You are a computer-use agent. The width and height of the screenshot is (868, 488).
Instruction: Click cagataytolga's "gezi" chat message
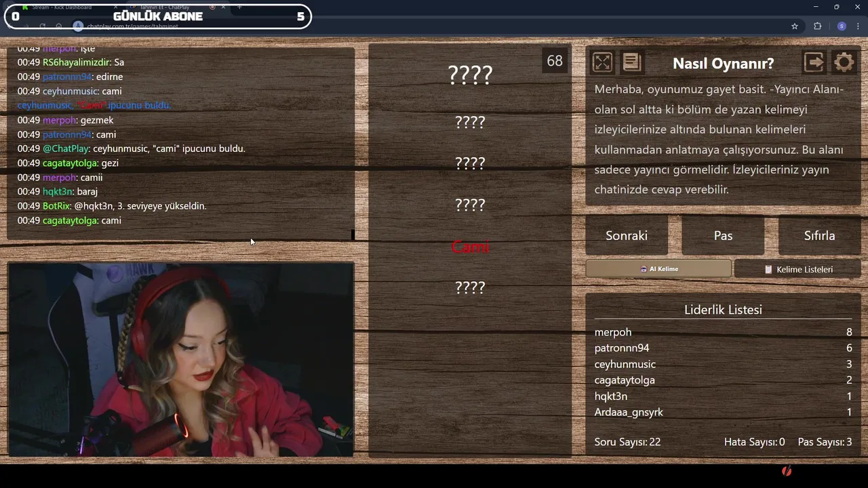[68, 163]
